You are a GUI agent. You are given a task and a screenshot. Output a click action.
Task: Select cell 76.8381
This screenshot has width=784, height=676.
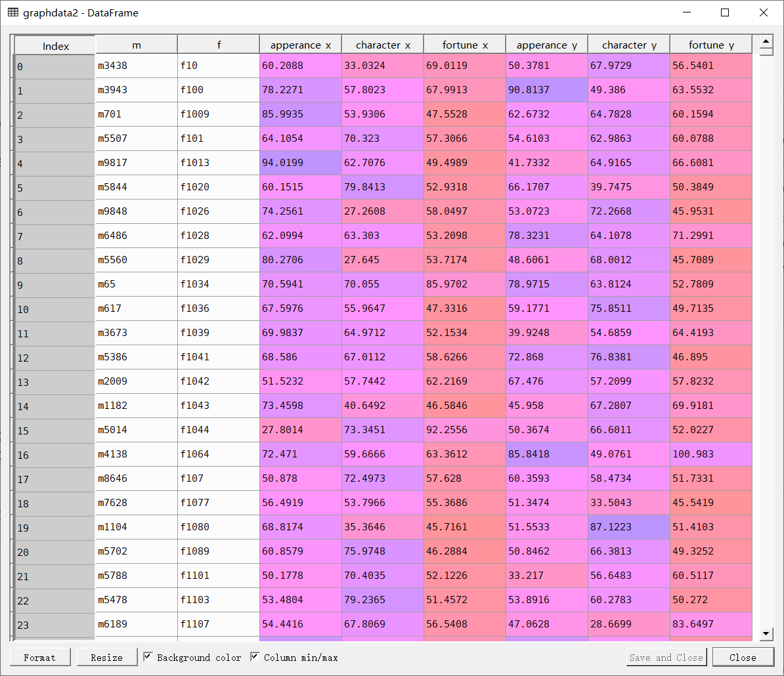point(628,357)
